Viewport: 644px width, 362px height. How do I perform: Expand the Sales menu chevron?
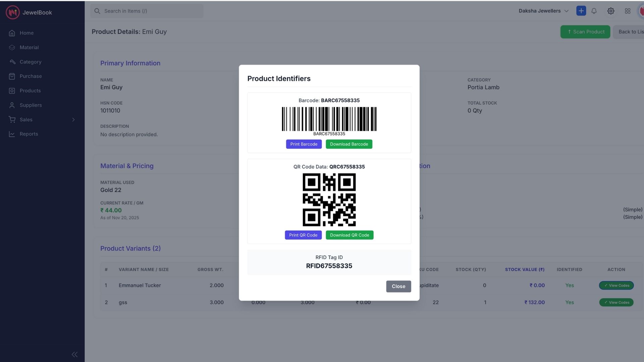[73, 120]
